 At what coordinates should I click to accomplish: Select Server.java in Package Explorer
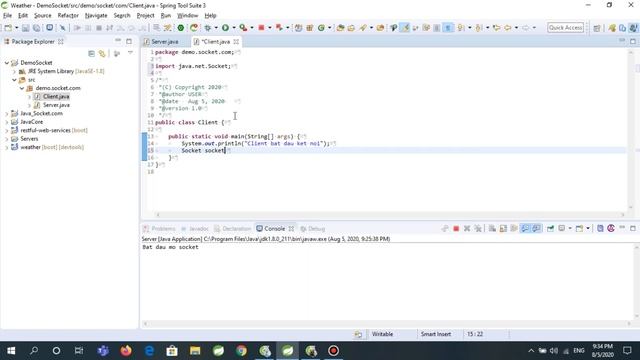[x=56, y=105]
